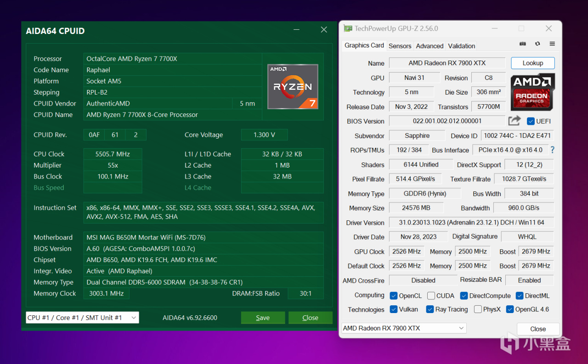Click the Close button at GPU-Z bottom
The height and width of the screenshot is (364, 588).
point(538,329)
